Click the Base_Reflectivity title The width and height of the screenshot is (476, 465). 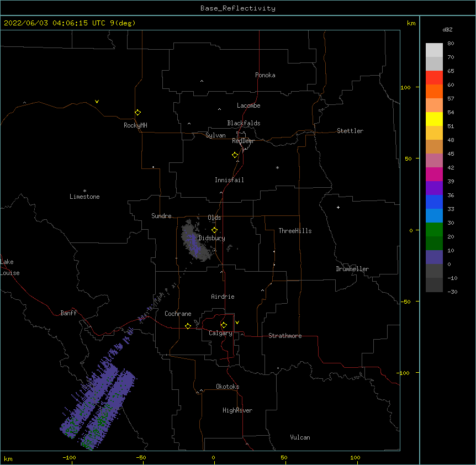pos(238,8)
